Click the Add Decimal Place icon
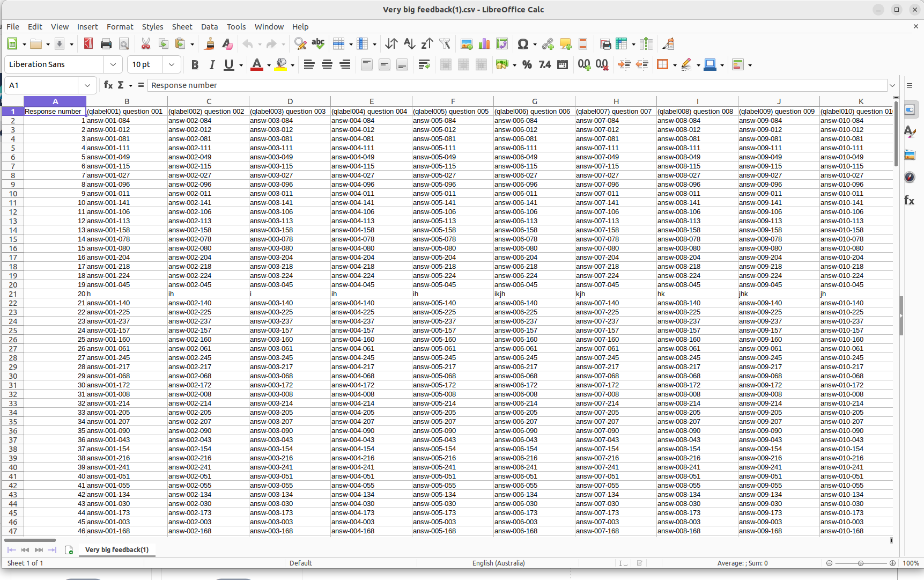Screen dimensions: 924x580 click(x=584, y=64)
